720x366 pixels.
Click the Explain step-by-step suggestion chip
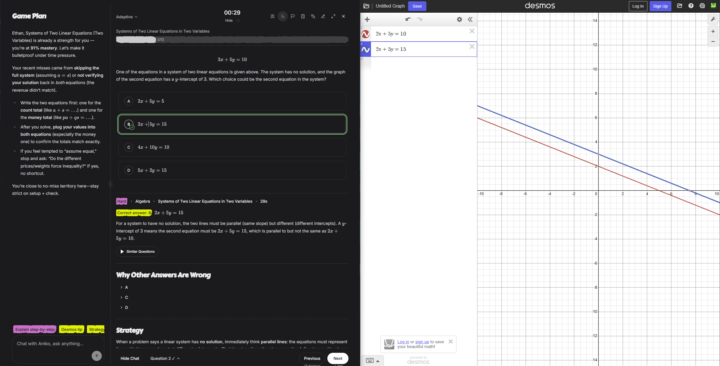pos(34,329)
